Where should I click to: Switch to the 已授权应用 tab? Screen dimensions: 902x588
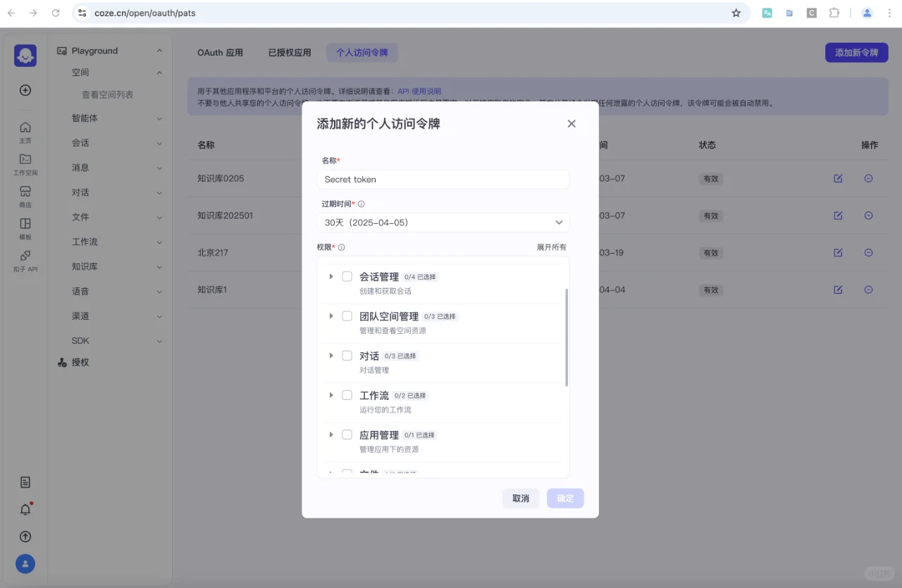[x=290, y=53]
